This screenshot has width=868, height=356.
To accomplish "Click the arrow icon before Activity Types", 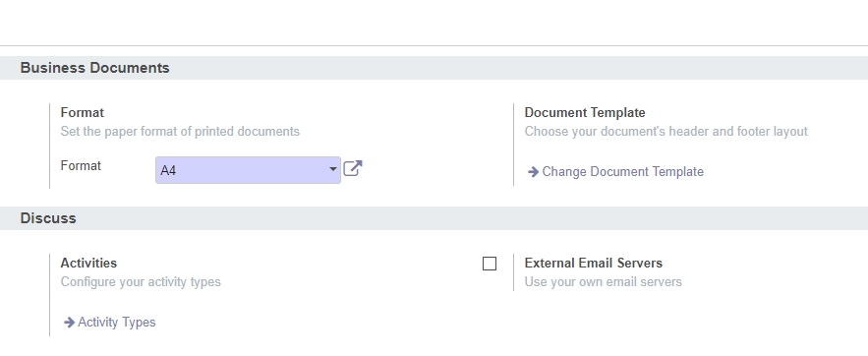I will coord(69,323).
